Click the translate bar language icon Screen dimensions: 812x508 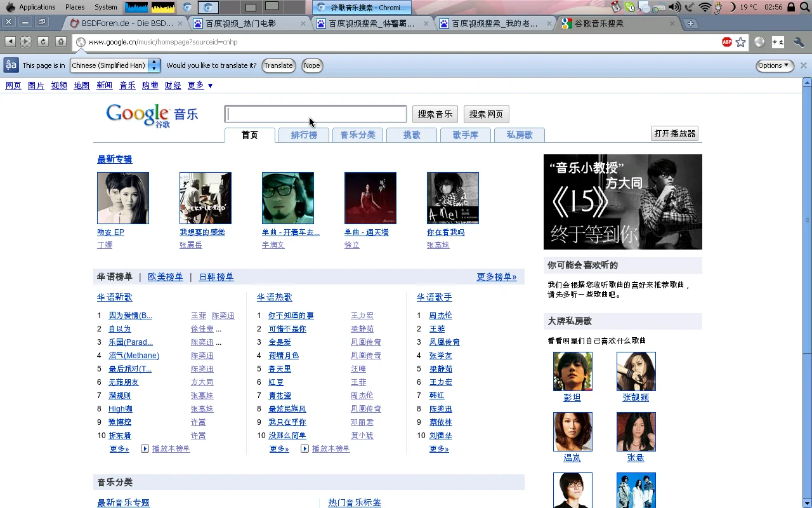(x=11, y=65)
